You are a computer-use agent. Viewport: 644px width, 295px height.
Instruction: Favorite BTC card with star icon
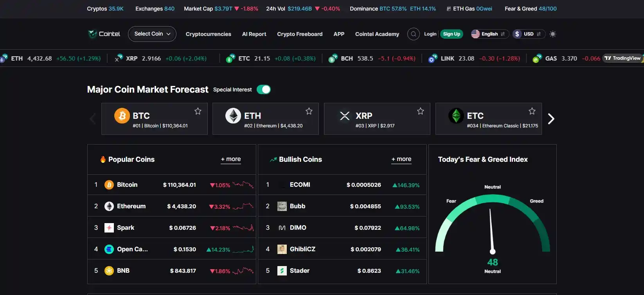pyautogui.click(x=198, y=111)
